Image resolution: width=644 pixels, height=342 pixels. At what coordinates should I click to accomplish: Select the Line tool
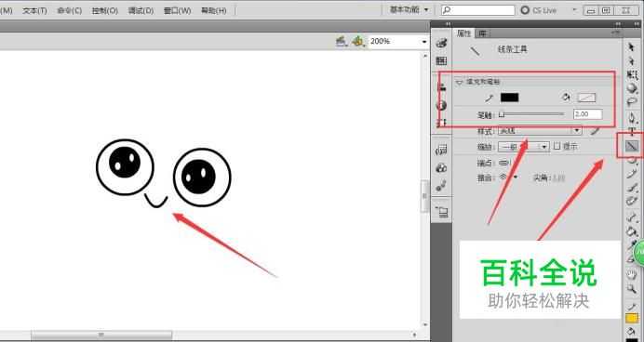(632, 146)
